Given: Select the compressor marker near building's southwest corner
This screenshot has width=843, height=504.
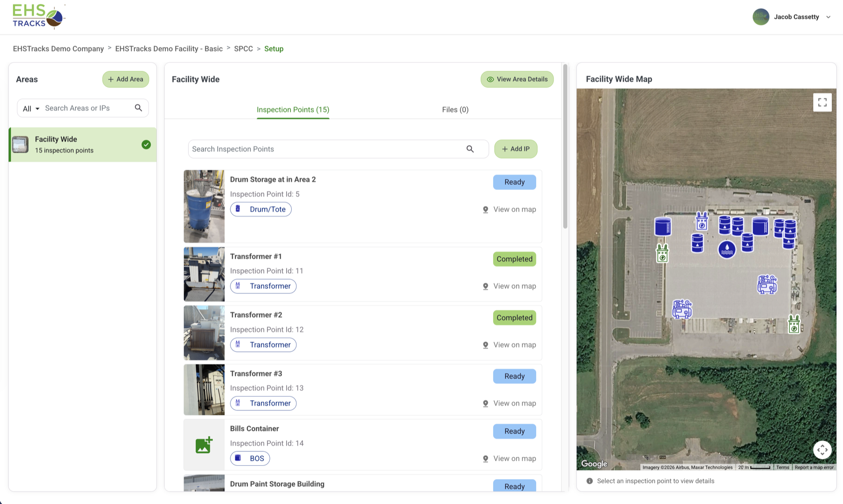Looking at the screenshot, I should click(x=682, y=309).
